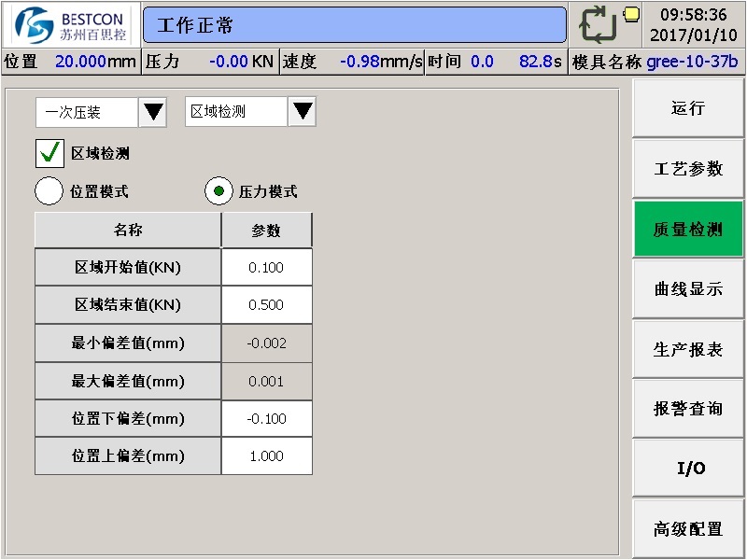Edit 区域结束值 value 0.500

(267, 305)
